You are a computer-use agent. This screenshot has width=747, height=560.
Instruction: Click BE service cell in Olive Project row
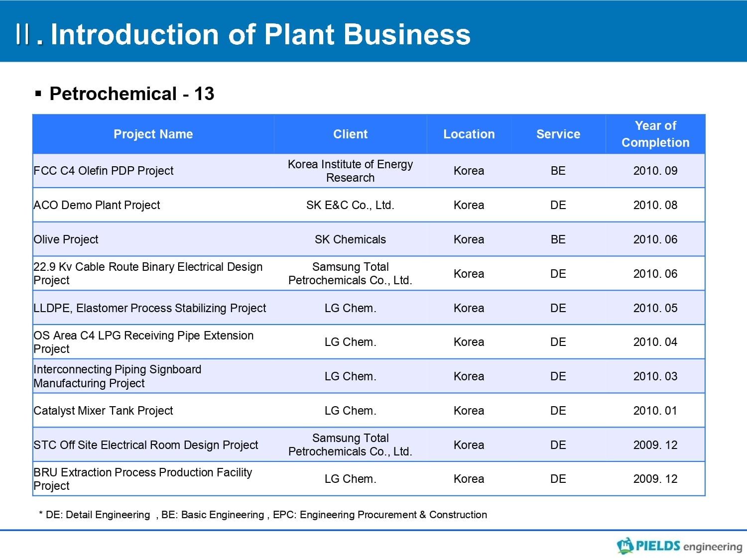pyautogui.click(x=558, y=239)
